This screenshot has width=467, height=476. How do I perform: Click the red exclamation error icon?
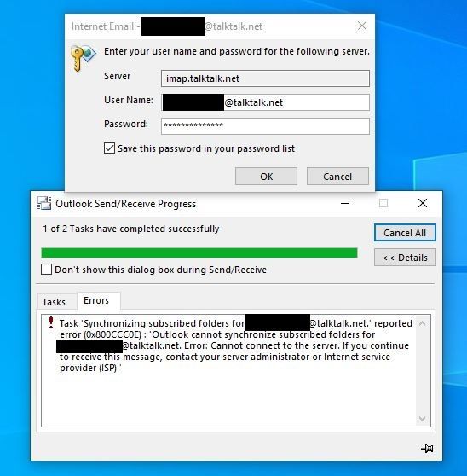coord(51,322)
